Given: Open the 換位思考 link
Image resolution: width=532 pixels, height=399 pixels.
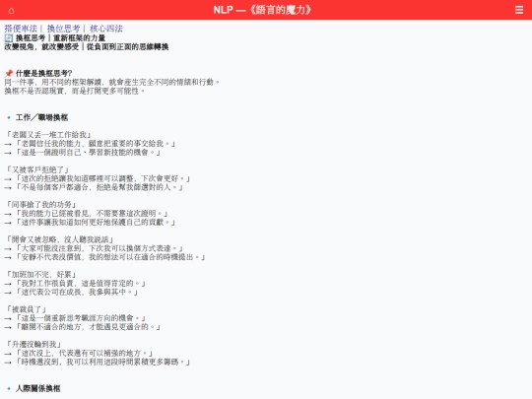Looking at the screenshot, I should point(63,29).
